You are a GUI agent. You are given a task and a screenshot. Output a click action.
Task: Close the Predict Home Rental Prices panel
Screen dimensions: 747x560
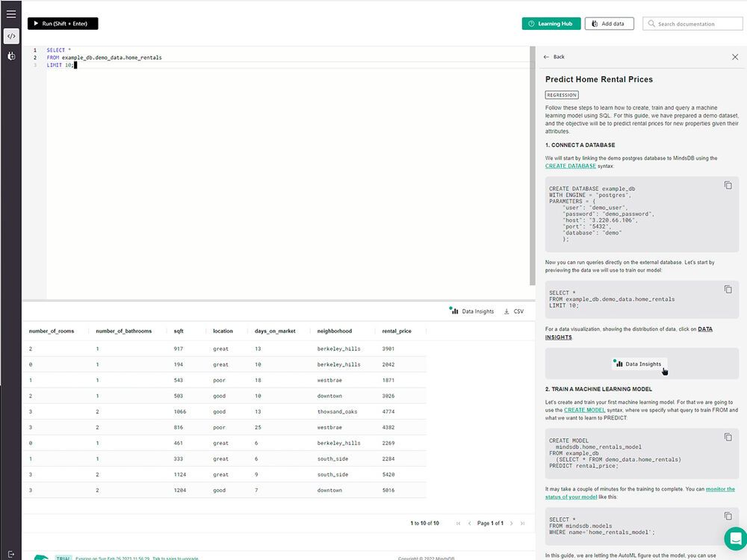pyautogui.click(x=735, y=57)
